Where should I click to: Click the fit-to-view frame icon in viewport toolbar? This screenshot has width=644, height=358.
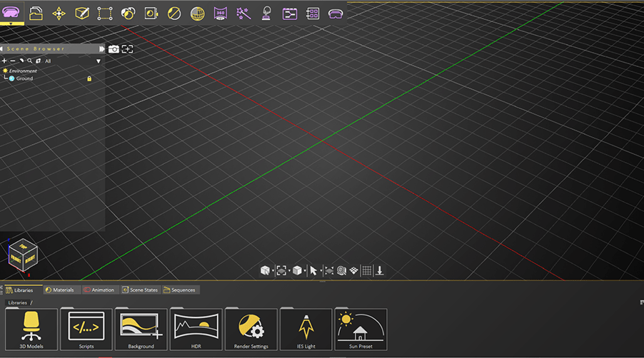[281, 271]
